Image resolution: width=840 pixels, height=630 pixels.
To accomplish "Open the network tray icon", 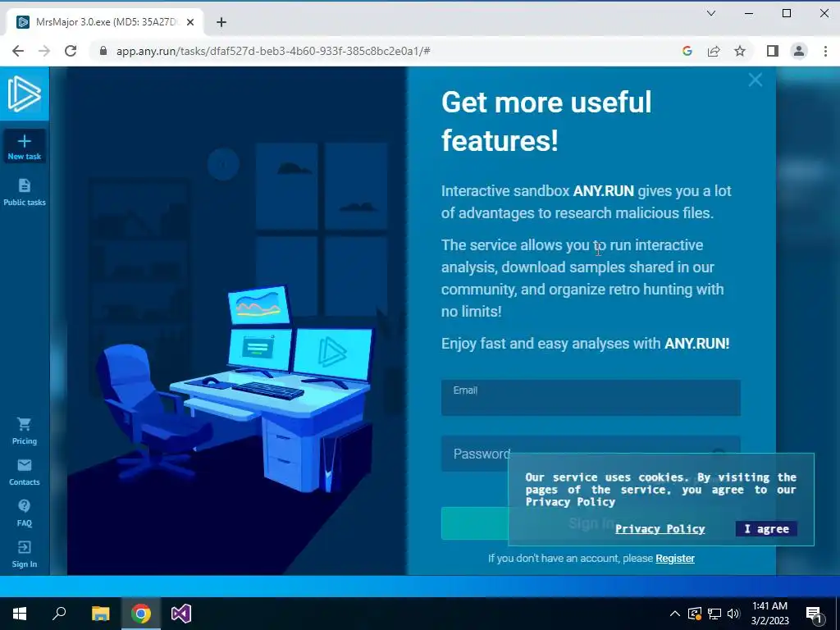I will 714,614.
